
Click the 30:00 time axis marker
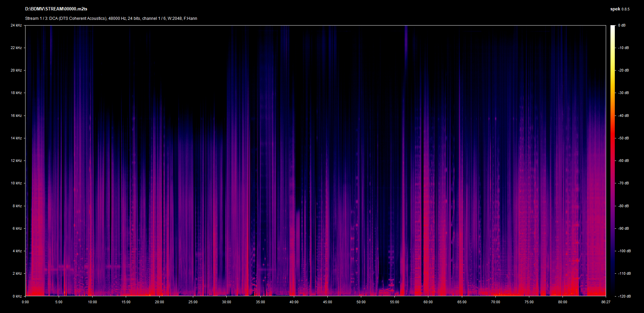pos(227,302)
